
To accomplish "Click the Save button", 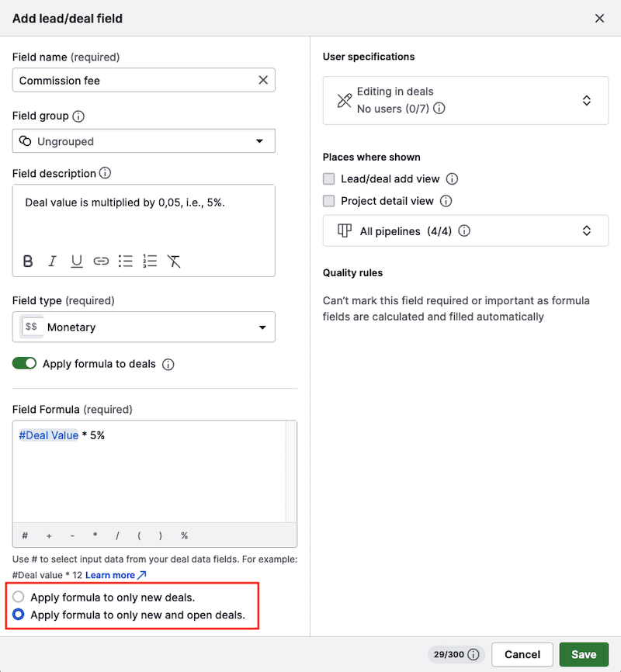I will (584, 654).
